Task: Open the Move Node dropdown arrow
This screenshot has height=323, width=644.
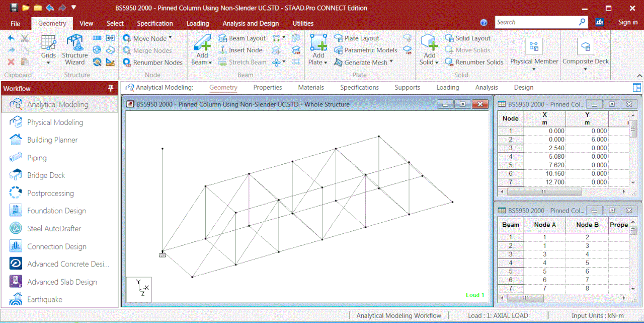Action: pyautogui.click(x=170, y=38)
